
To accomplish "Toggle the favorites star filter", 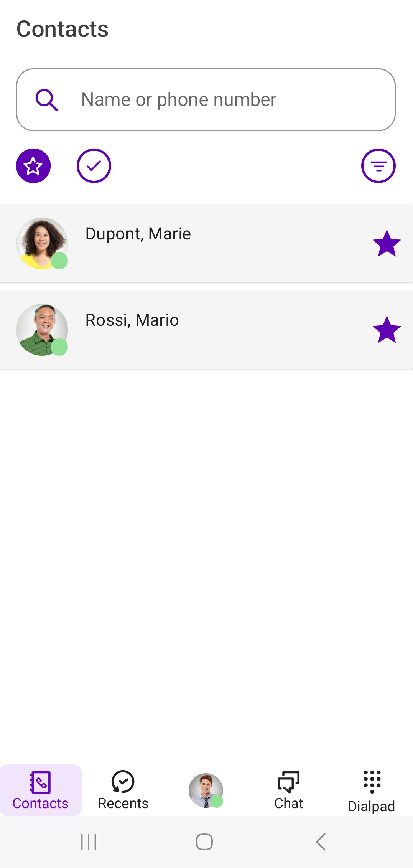I will tap(33, 166).
